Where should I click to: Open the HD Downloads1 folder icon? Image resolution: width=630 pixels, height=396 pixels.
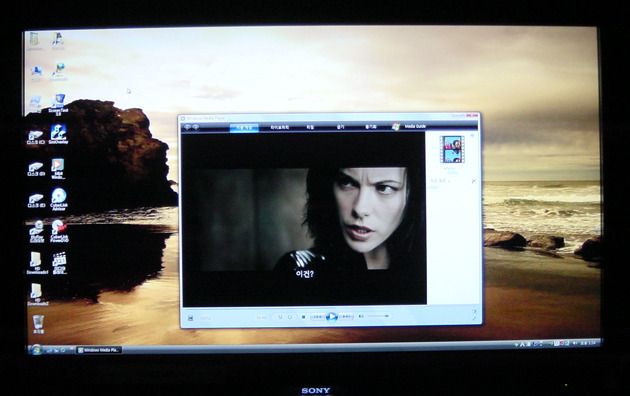click(37, 263)
